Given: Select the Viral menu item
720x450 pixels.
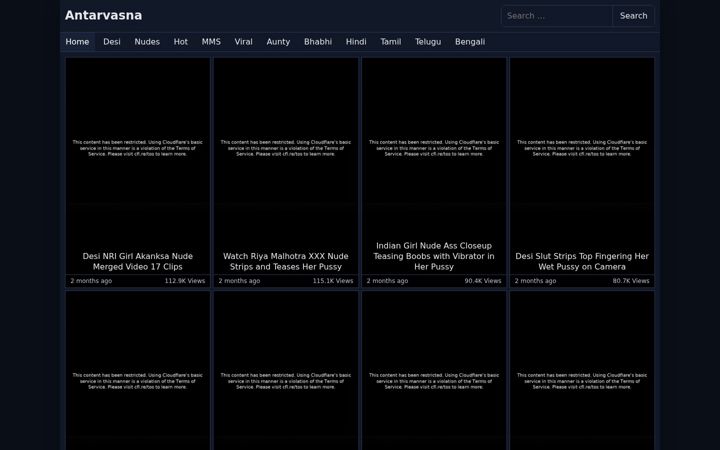Looking at the screenshot, I should (243, 42).
